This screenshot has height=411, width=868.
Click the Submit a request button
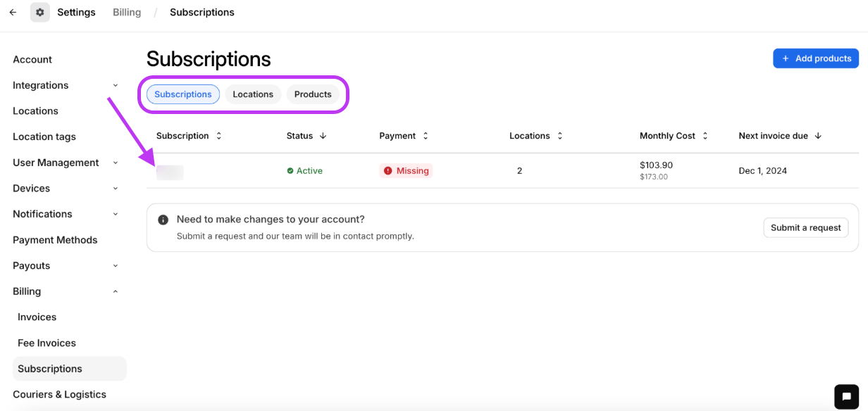pyautogui.click(x=805, y=227)
